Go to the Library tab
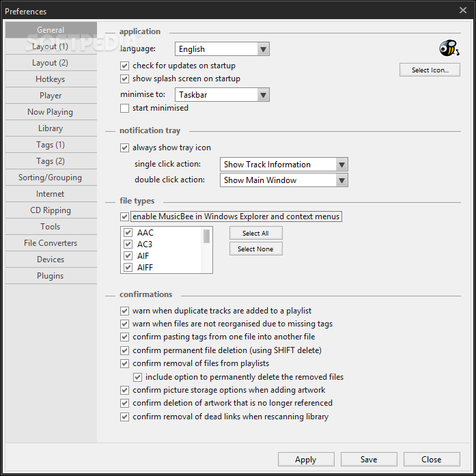This screenshot has height=476, width=476. point(51,128)
